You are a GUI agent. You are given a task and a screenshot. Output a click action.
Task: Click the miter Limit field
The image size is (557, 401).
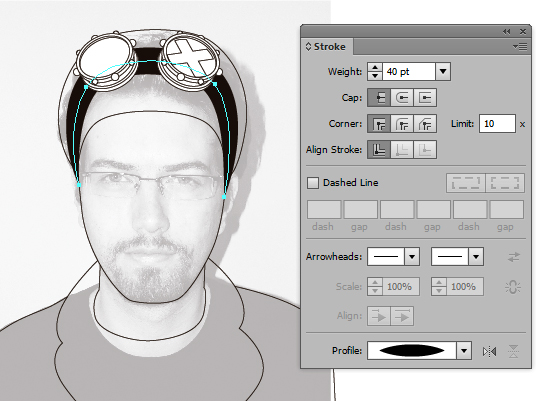(x=497, y=124)
